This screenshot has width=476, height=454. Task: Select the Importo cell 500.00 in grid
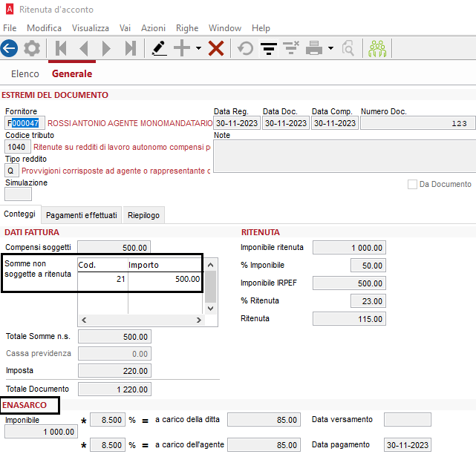pos(165,279)
